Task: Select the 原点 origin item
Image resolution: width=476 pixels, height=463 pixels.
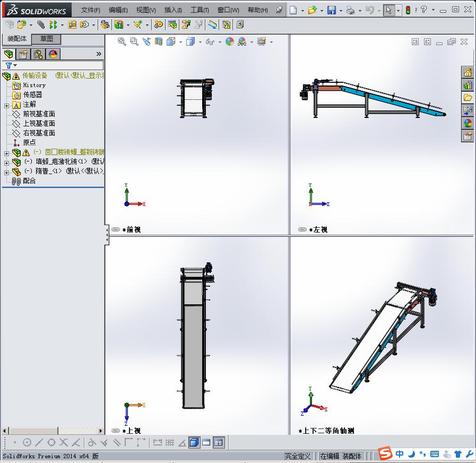Action: [29, 142]
